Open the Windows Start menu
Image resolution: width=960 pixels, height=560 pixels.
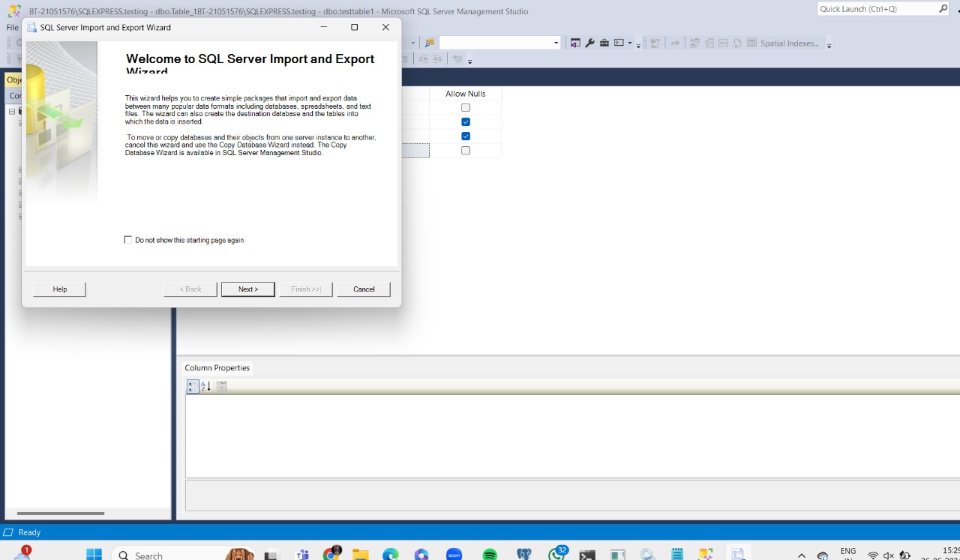94,555
